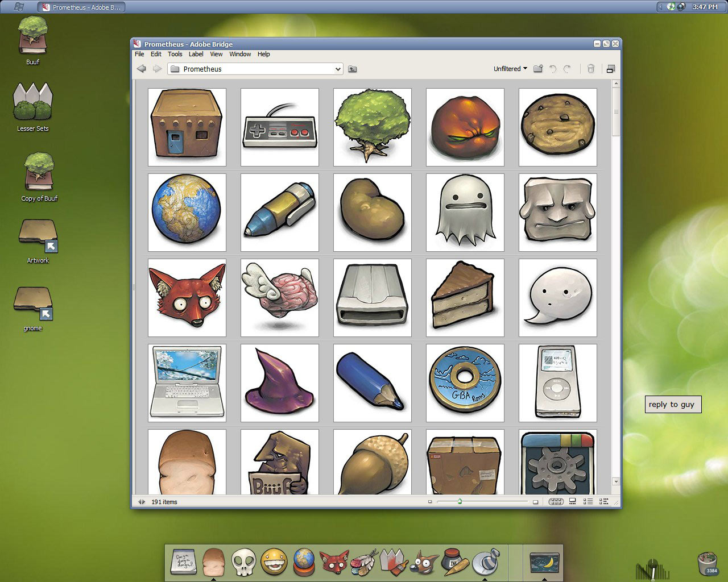Image resolution: width=728 pixels, height=582 pixels.
Task: Set largest thumbnail size
Action: tap(535, 502)
